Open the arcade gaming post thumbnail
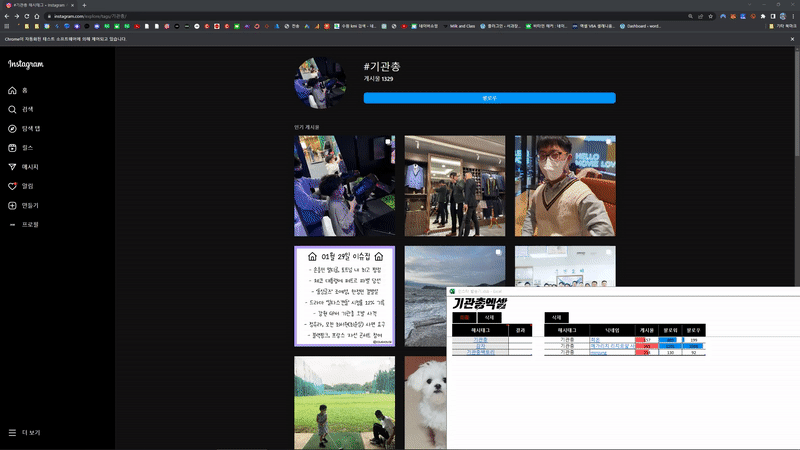Image resolution: width=800 pixels, height=450 pixels. (344, 186)
